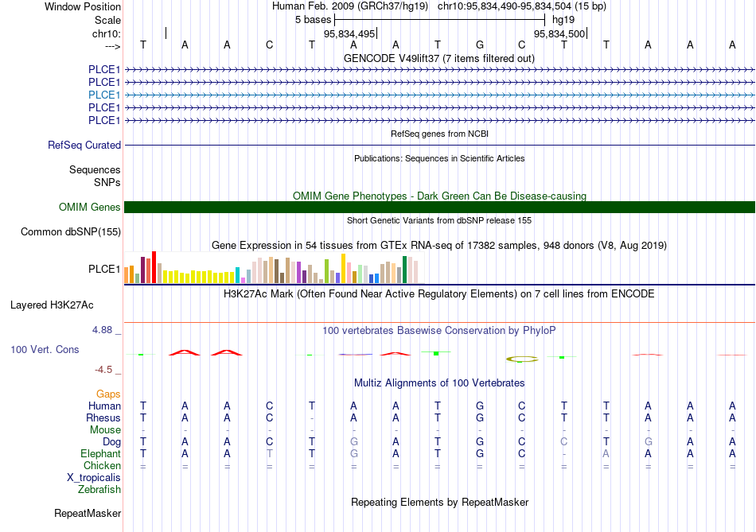Click the Elephant species row label
Screen dimensions: 756x532
pos(101,454)
